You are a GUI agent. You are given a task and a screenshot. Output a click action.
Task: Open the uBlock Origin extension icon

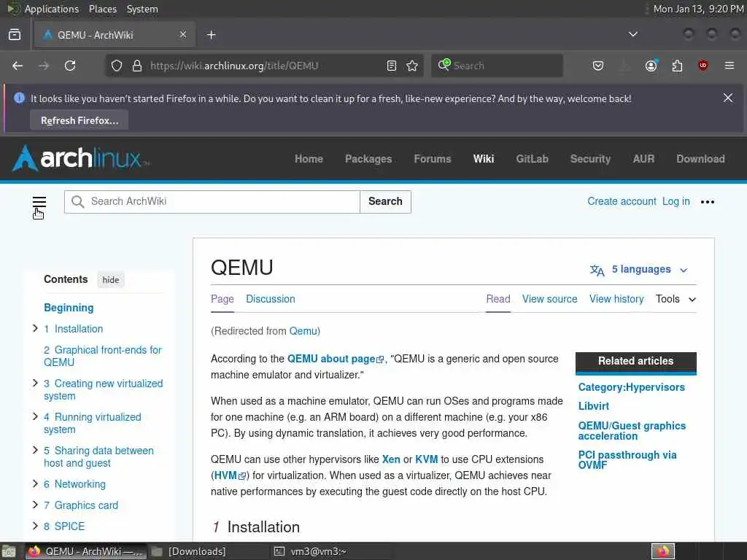tap(703, 66)
